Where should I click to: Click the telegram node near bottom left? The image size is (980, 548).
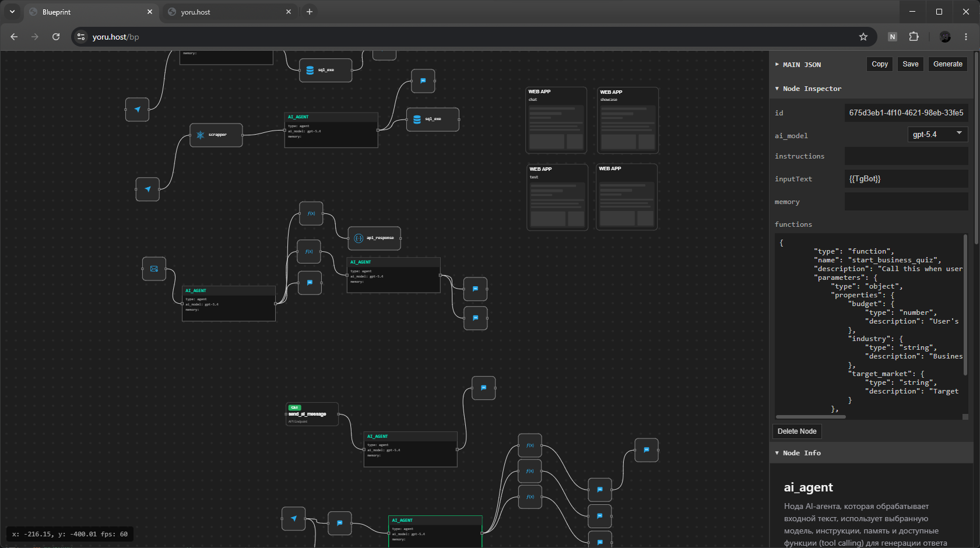tap(293, 518)
